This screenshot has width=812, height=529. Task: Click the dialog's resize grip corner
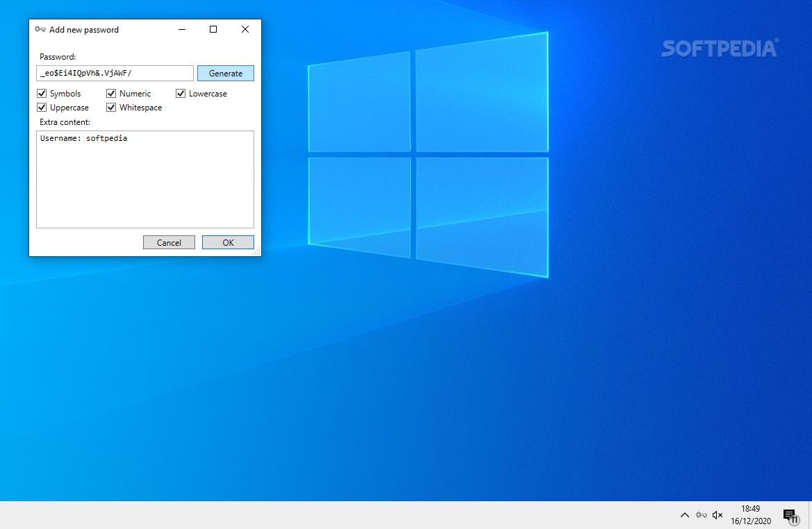[x=256, y=251]
